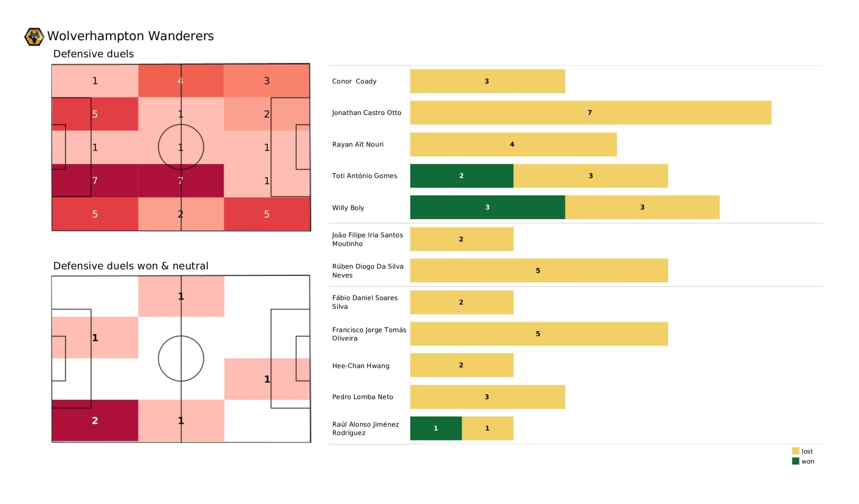Image resolution: width=859 pixels, height=504 pixels.
Task: Click the Conor Coady player name
Action: pos(354,81)
